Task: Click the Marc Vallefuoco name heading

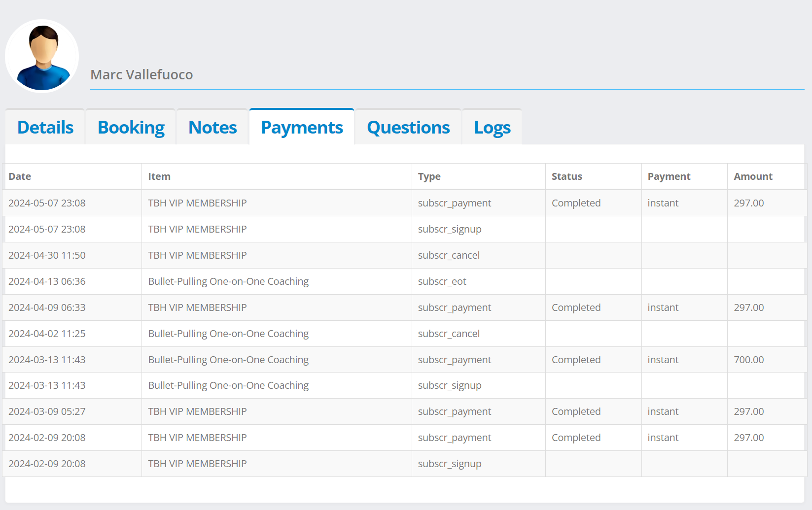Action: click(142, 75)
